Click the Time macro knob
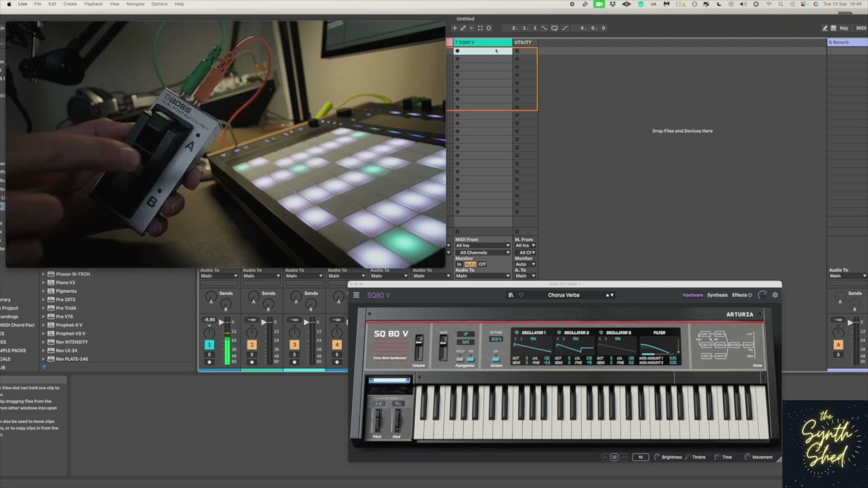Viewport: 868px width, 488px height. point(717,457)
